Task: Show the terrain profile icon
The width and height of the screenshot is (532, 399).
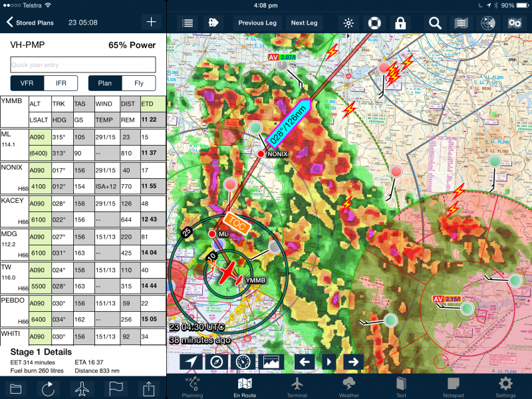Action: click(271, 362)
